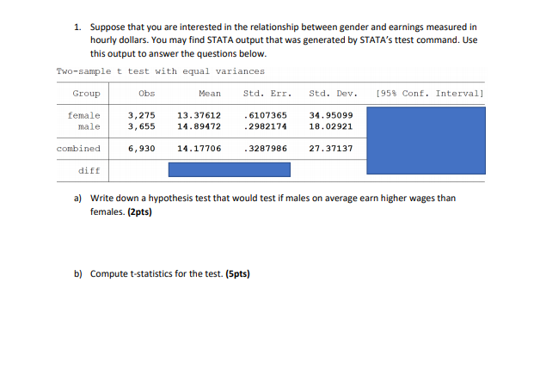Click the Std. Err. column header
540x392 pixels.
267,93
